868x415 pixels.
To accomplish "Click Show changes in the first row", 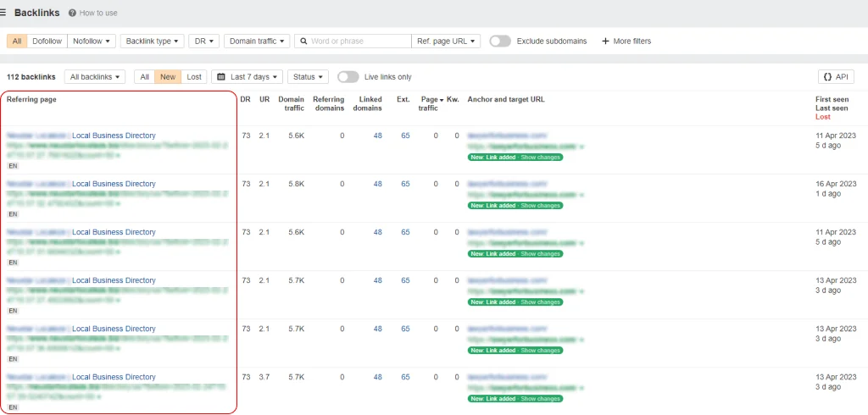I will coord(541,158).
